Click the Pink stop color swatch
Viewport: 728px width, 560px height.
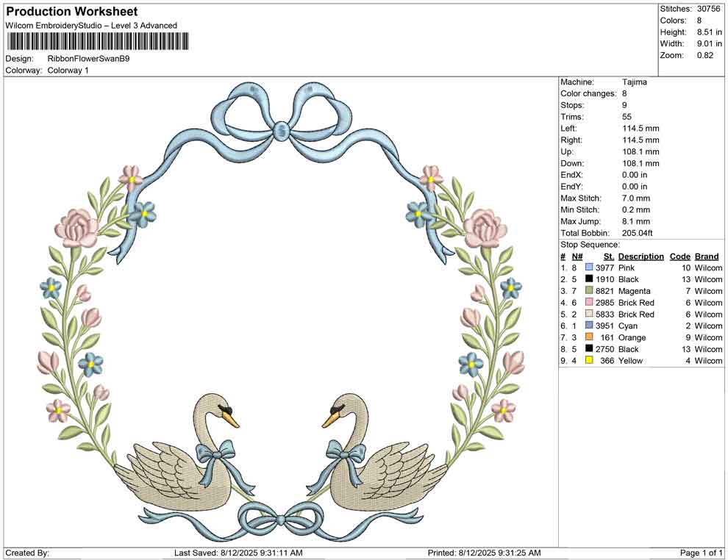(x=589, y=268)
